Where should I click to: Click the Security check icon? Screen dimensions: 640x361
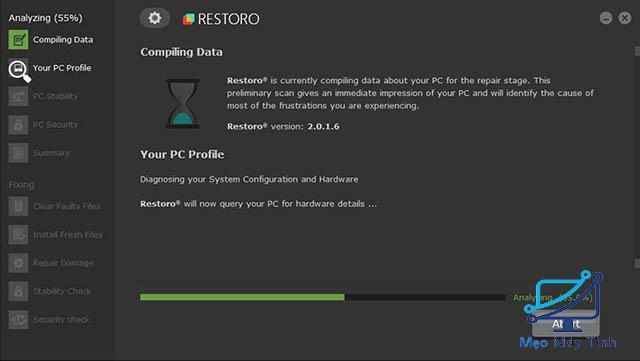pyautogui.click(x=18, y=319)
